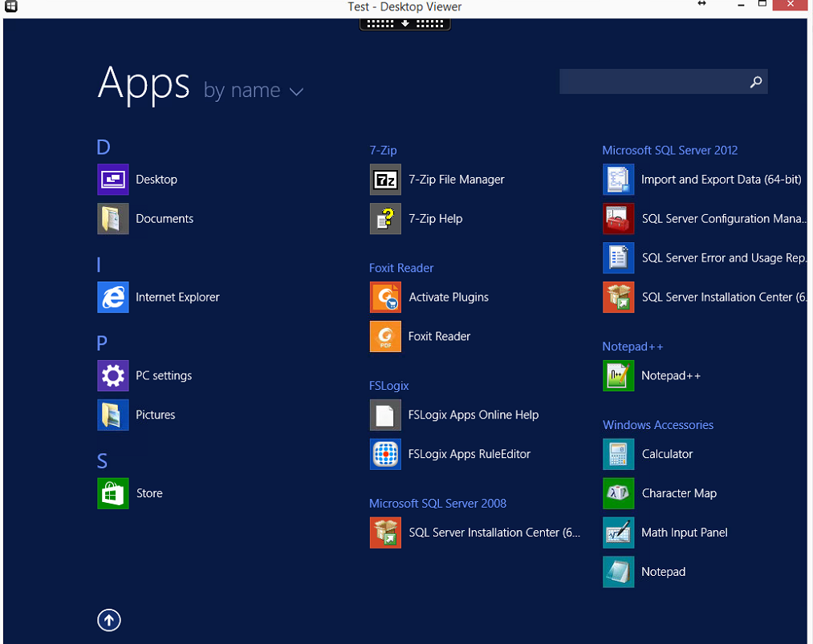This screenshot has height=644, width=813.
Task: Click the '7-Zip File Manager' label
Action: click(x=457, y=180)
